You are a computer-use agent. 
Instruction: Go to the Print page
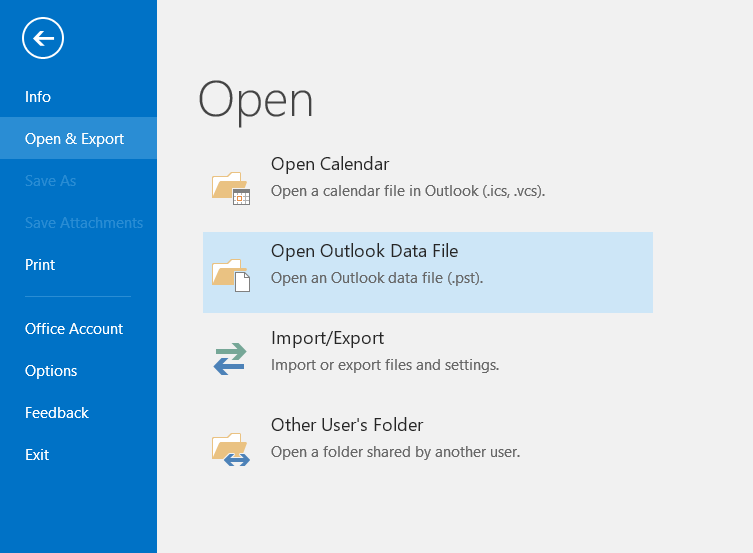[x=40, y=265]
